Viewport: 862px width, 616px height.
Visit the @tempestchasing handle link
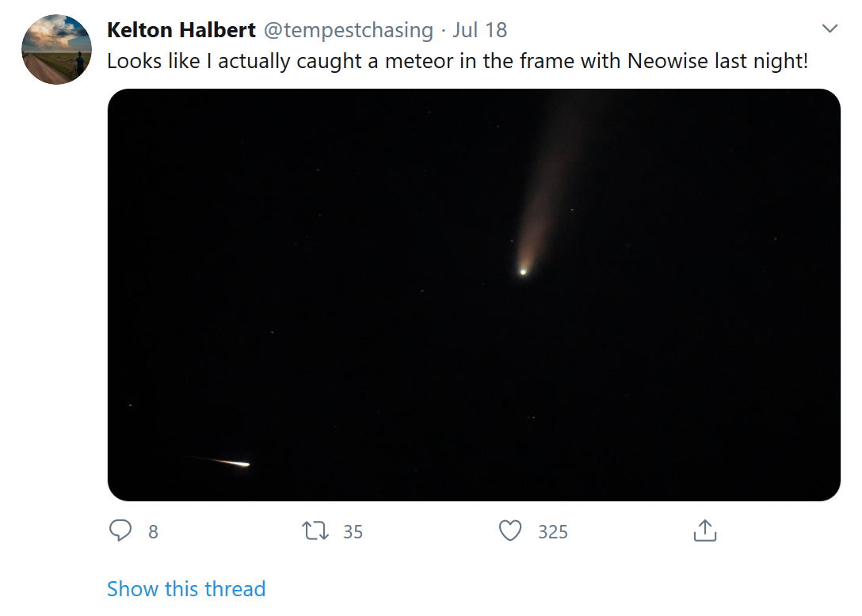tap(348, 31)
